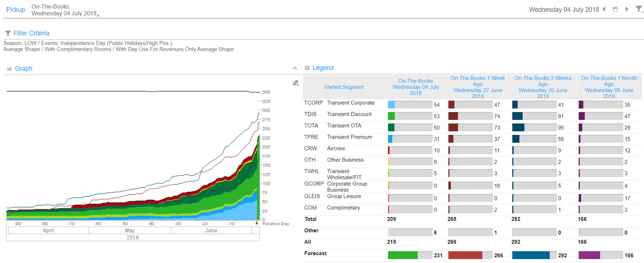The width and height of the screenshot is (644, 263).
Task: Click the bar chart icon beside Graph
Action: click(9, 69)
